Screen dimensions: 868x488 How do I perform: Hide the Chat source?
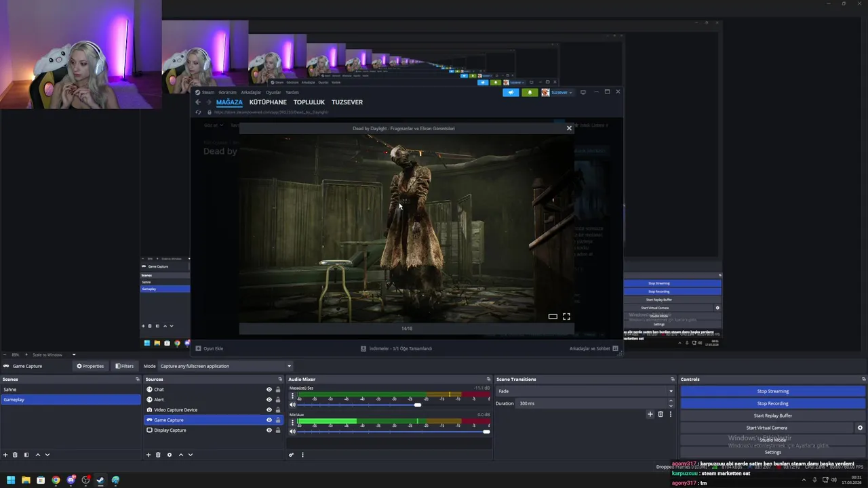(269, 390)
